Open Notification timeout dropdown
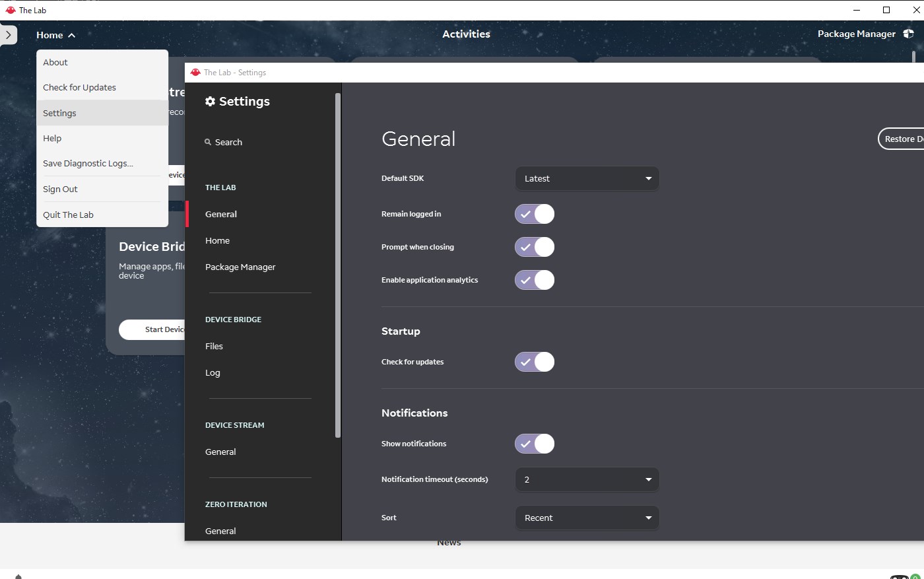The image size is (924, 579). tap(587, 479)
